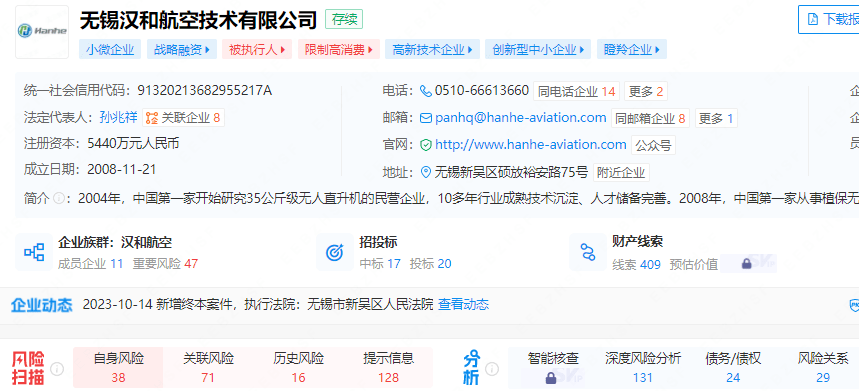Click 查看动态 link
The image size is (859, 391).
pyautogui.click(x=463, y=304)
